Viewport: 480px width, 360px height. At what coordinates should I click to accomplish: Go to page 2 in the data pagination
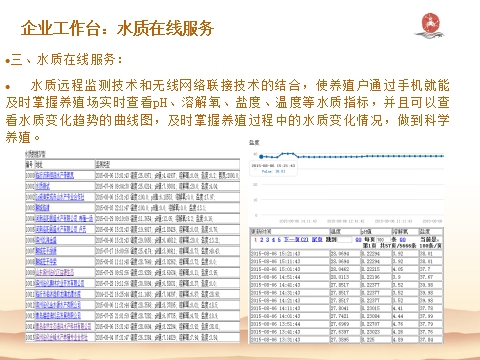pos(262,240)
